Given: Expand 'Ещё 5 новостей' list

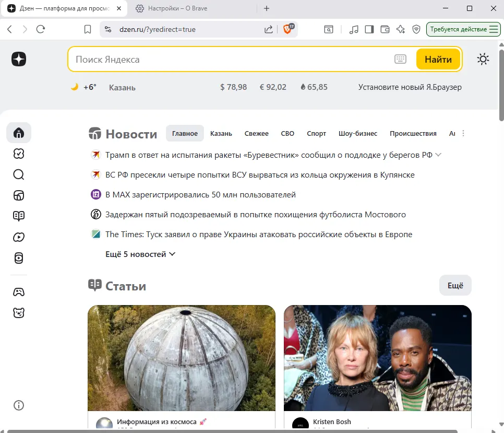Looking at the screenshot, I should click(x=140, y=254).
